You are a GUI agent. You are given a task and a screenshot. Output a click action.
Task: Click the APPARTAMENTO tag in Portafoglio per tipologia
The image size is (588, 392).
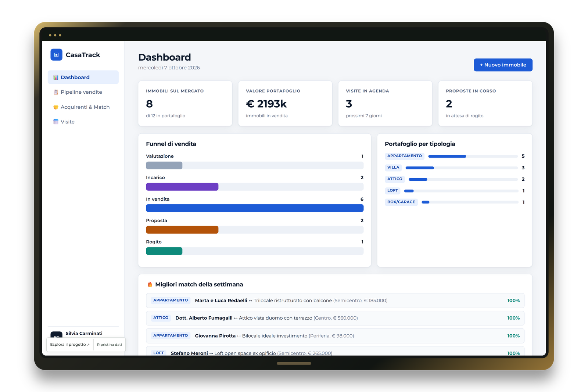pyautogui.click(x=405, y=156)
